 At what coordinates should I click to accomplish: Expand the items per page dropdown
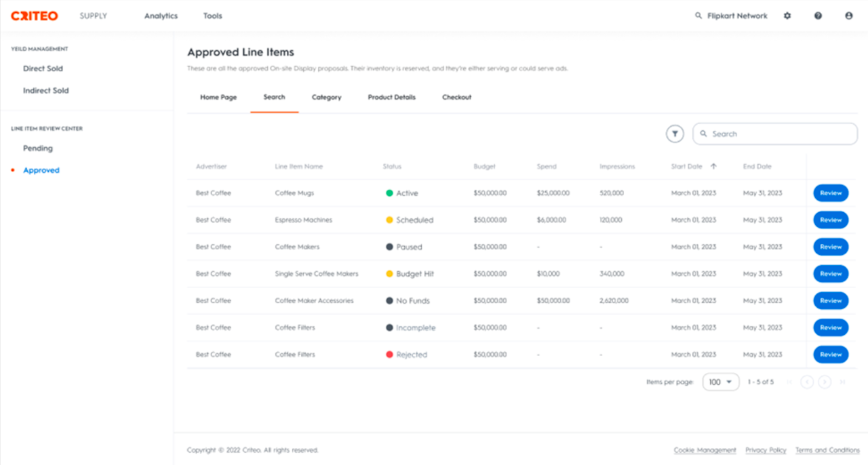[720, 382]
